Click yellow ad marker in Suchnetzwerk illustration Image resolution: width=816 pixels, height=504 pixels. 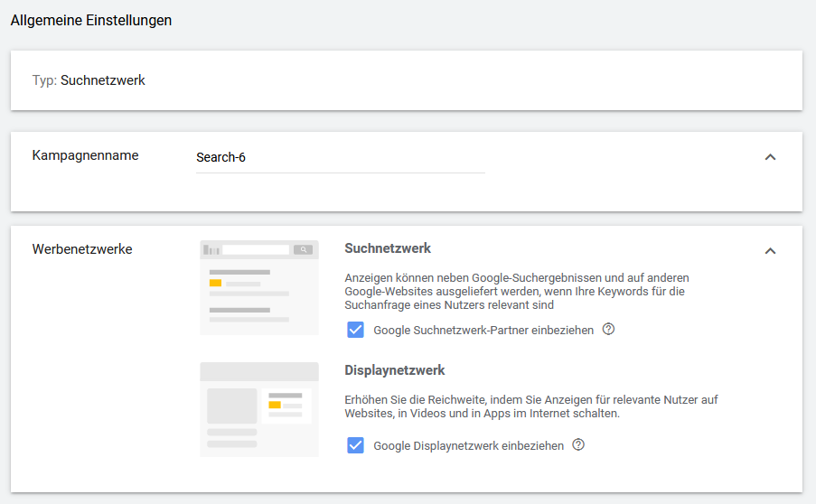pyautogui.click(x=215, y=283)
